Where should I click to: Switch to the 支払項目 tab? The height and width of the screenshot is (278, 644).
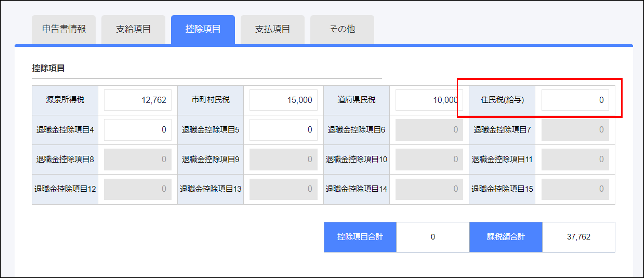pyautogui.click(x=273, y=29)
